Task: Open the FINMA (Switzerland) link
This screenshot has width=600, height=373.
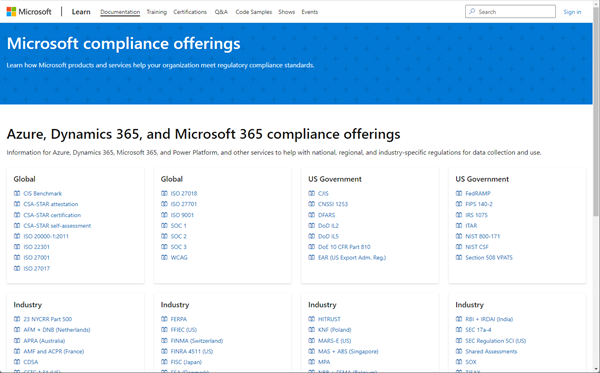Action: (197, 341)
